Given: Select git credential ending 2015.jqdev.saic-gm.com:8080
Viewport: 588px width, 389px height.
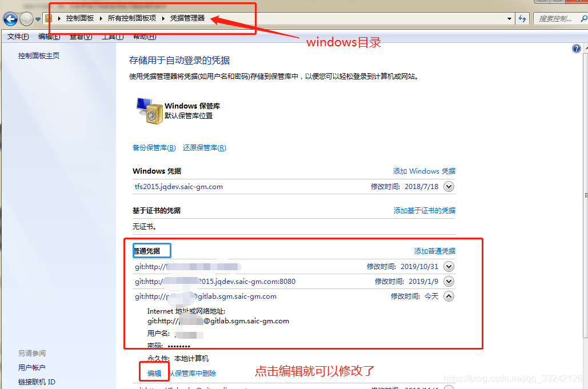Looking at the screenshot, I should tap(215, 282).
